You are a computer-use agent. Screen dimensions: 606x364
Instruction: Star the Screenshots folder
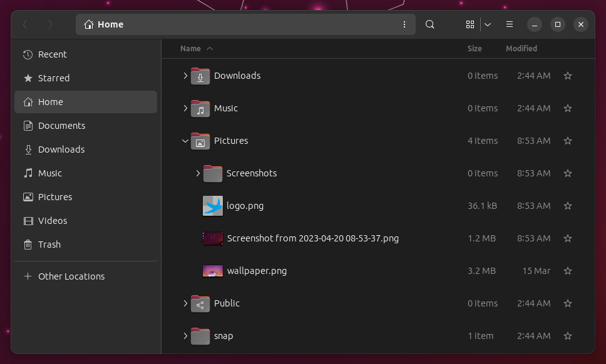click(567, 173)
